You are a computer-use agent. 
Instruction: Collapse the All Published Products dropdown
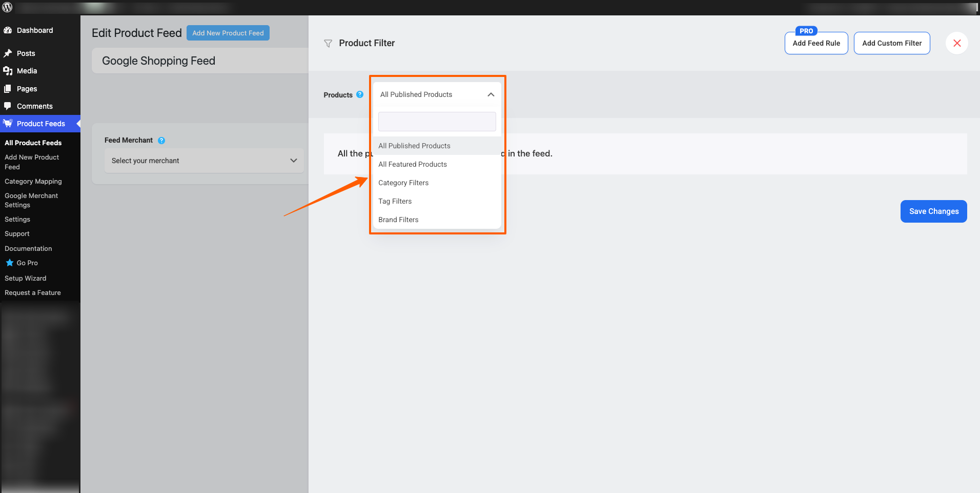491,94
